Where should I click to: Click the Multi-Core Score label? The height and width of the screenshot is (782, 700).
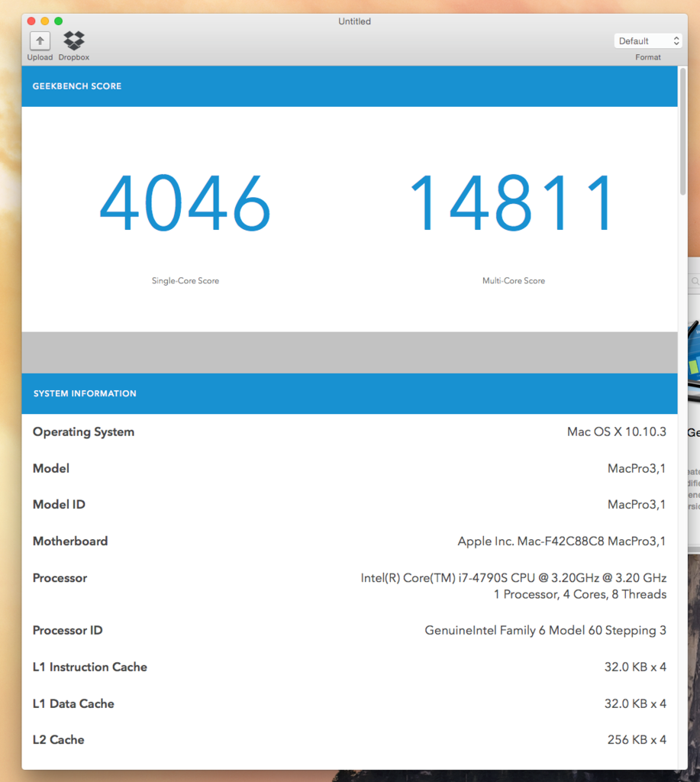514,281
